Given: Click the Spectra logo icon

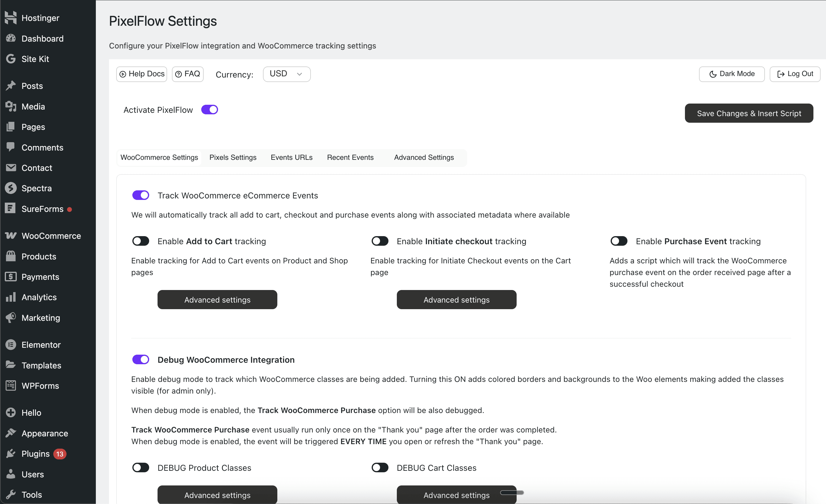Looking at the screenshot, I should [11, 188].
